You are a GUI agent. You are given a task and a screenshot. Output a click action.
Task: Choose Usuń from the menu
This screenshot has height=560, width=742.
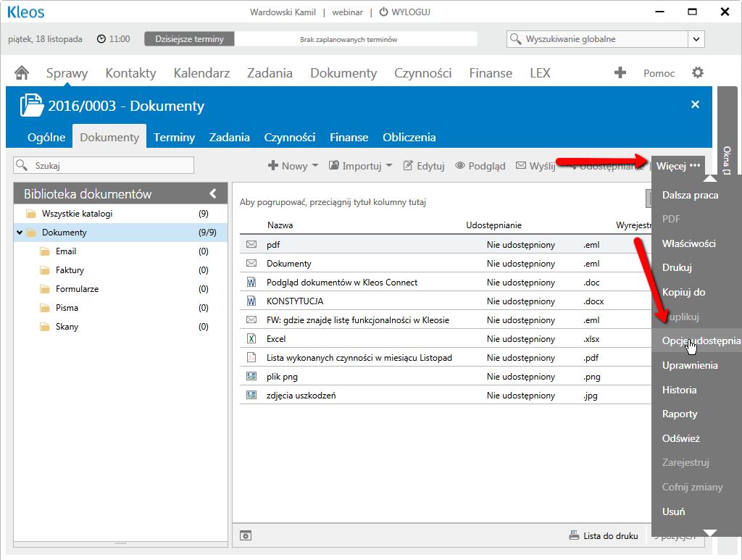pos(673,511)
